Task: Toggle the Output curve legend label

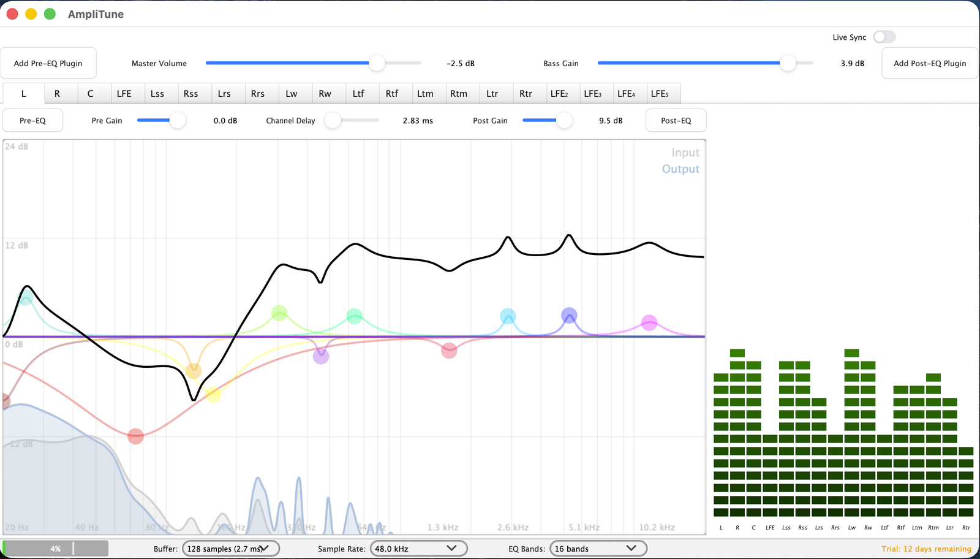Action: point(680,169)
